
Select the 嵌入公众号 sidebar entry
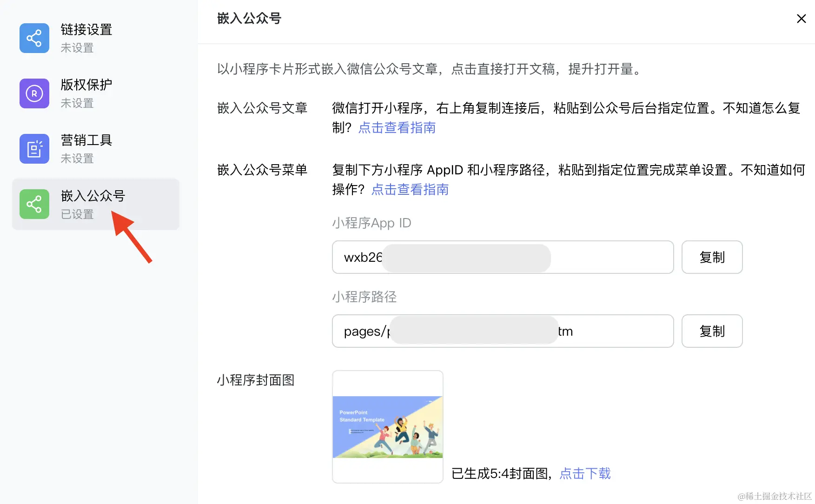[x=93, y=196]
